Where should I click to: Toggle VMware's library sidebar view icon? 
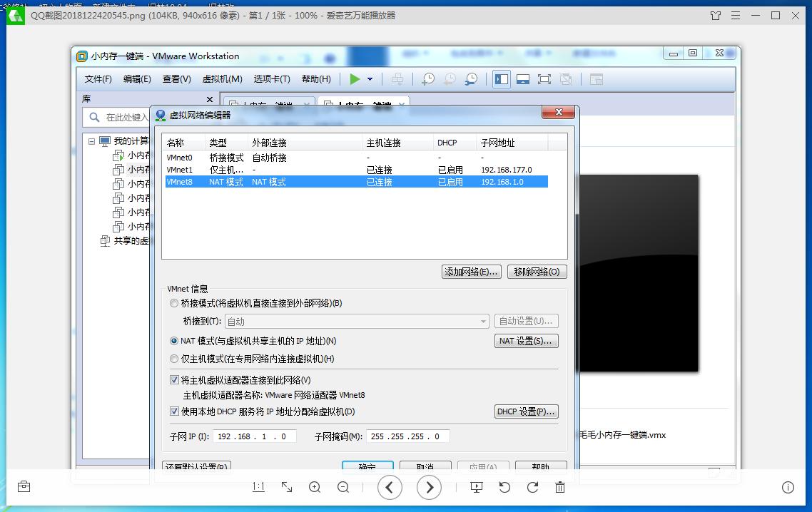click(502, 79)
